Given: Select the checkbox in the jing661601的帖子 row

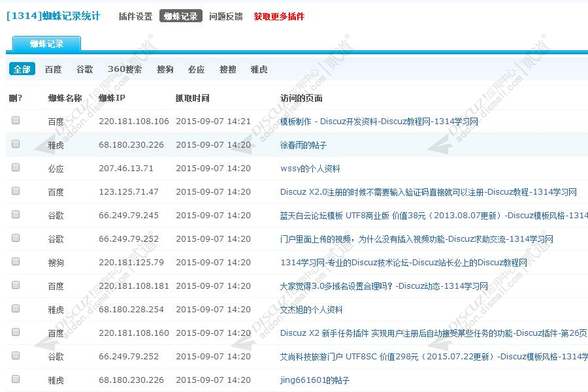Looking at the screenshot, I should 16,379.
